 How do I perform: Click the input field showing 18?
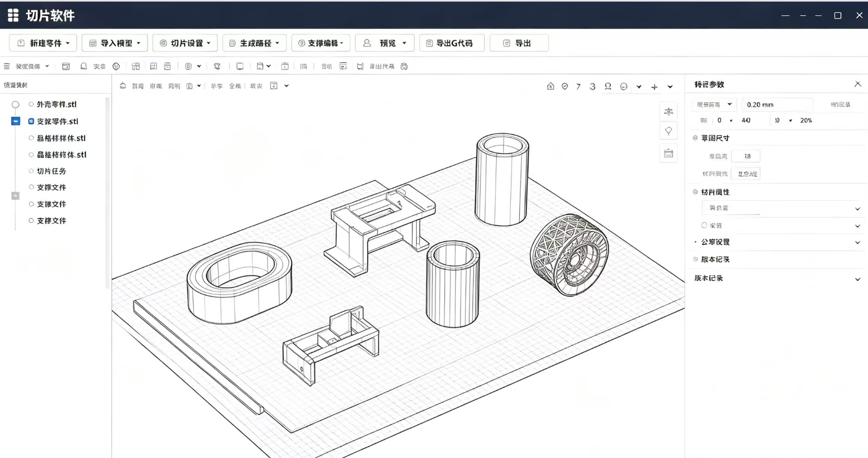(x=746, y=156)
